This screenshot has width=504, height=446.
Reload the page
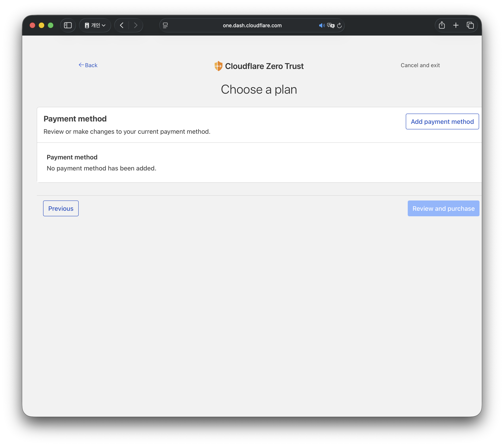tap(339, 25)
